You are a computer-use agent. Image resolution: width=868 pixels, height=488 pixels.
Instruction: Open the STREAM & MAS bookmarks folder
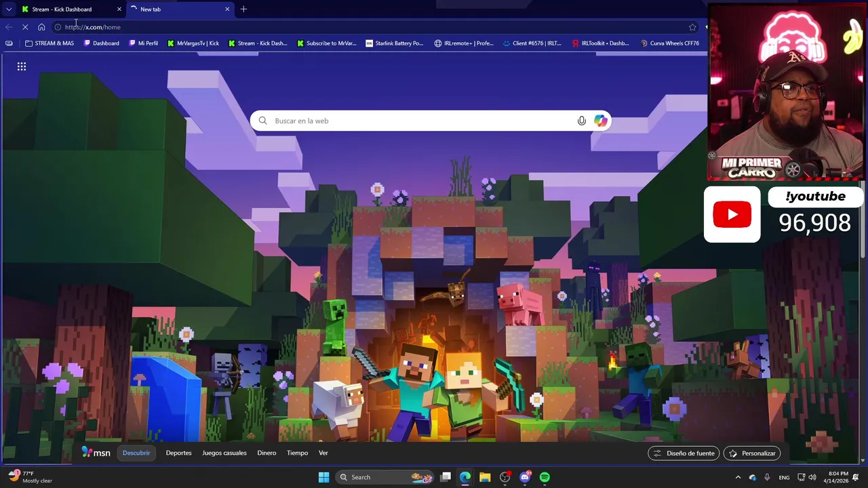(50, 43)
